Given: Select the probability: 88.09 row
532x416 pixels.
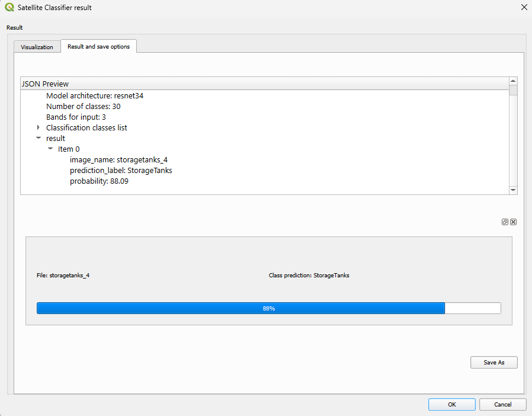Looking at the screenshot, I should tap(99, 181).
